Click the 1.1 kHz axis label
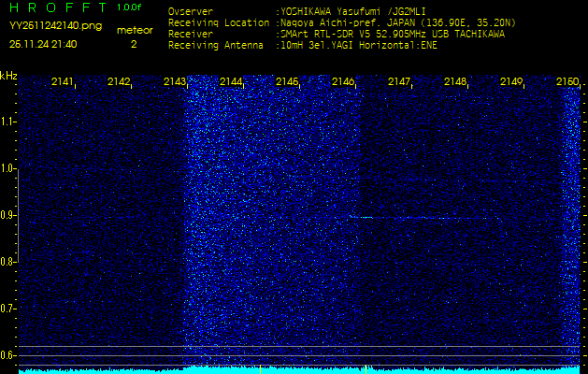 [7, 122]
